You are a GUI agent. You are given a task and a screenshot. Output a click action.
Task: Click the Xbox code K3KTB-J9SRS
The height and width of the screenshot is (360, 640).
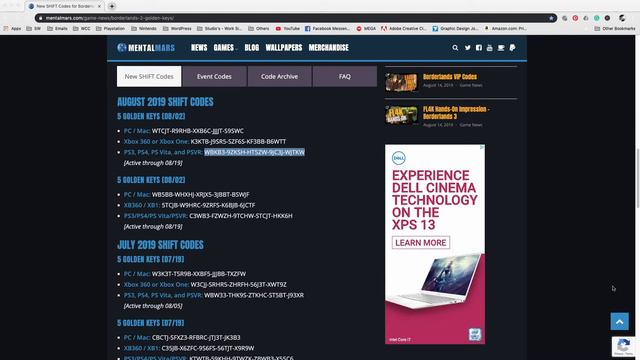coord(238,142)
